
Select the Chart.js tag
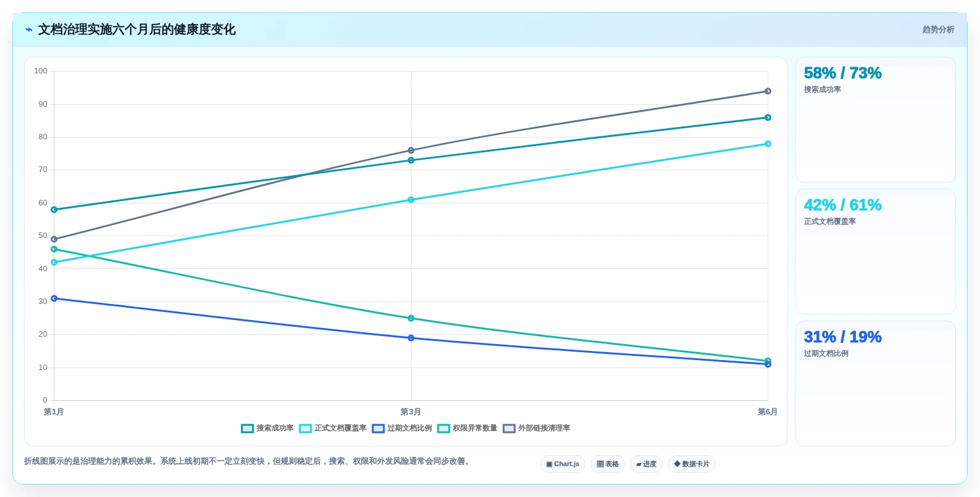pyautogui.click(x=563, y=464)
